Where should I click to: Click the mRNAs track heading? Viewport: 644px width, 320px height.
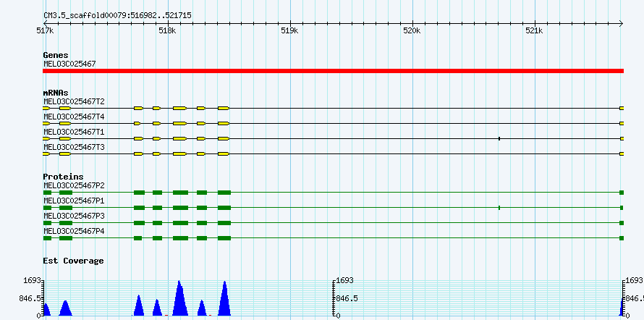pyautogui.click(x=56, y=93)
